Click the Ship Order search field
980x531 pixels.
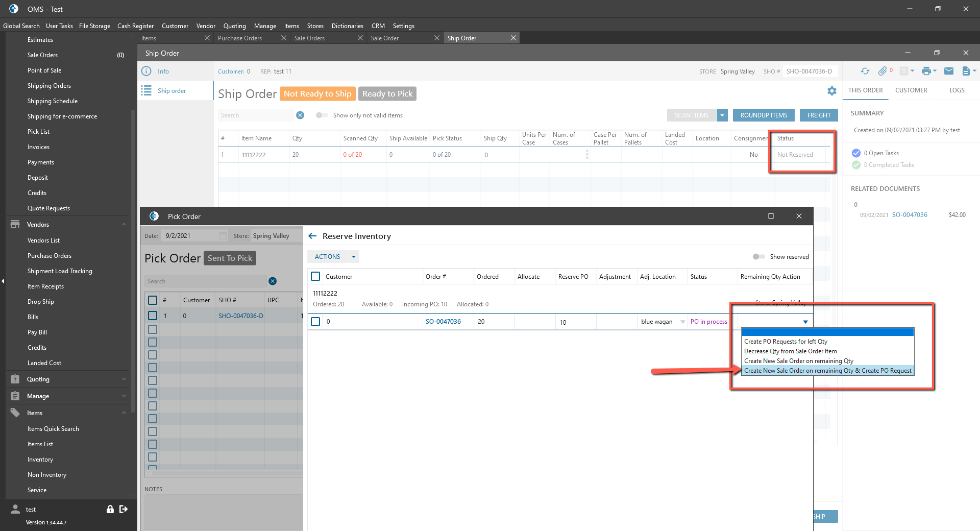257,115
